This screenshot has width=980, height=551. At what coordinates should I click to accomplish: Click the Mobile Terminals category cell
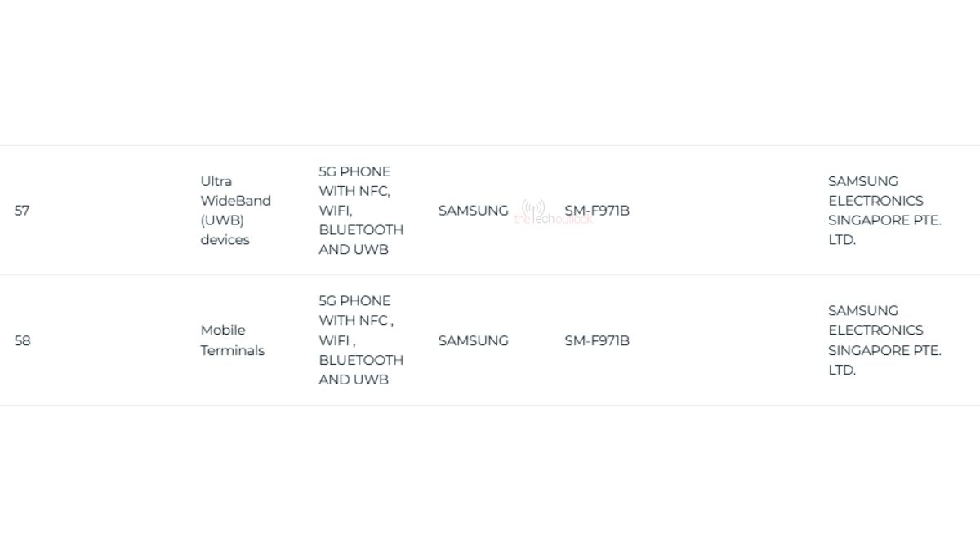(233, 340)
